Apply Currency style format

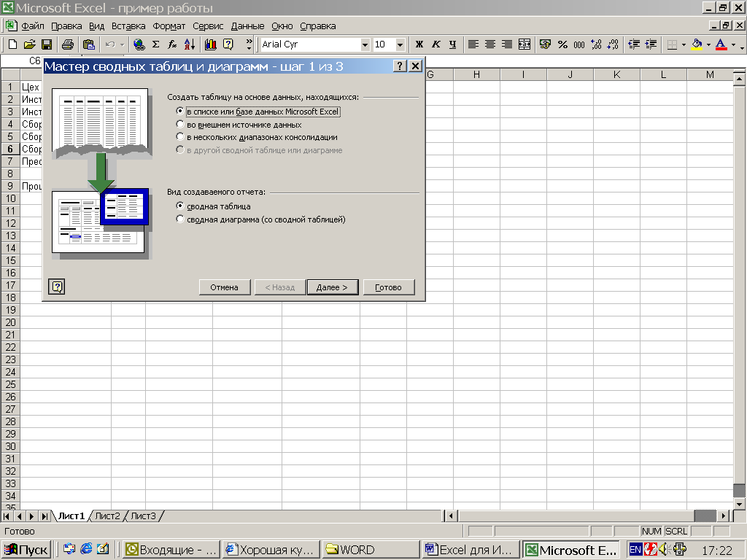tap(545, 44)
